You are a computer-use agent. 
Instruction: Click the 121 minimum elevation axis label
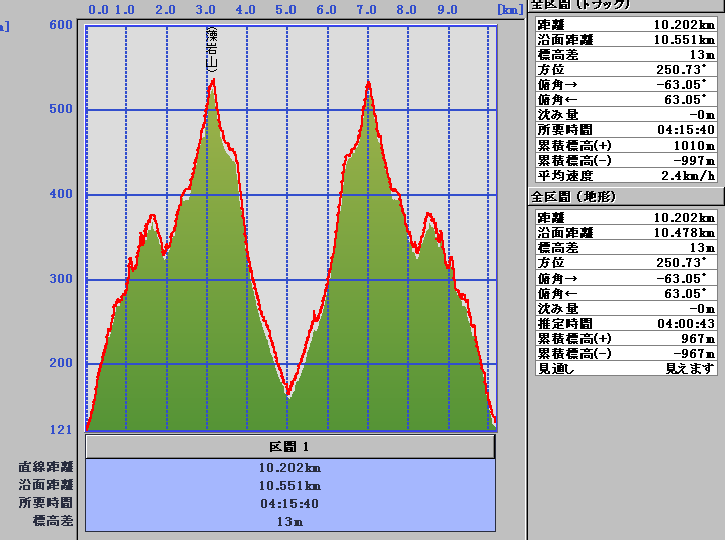[x=60, y=430]
